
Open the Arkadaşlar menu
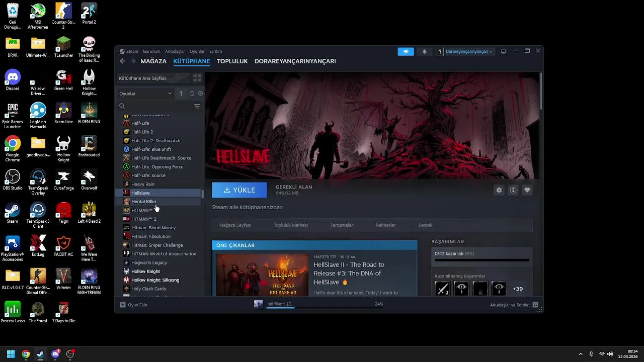click(x=175, y=51)
